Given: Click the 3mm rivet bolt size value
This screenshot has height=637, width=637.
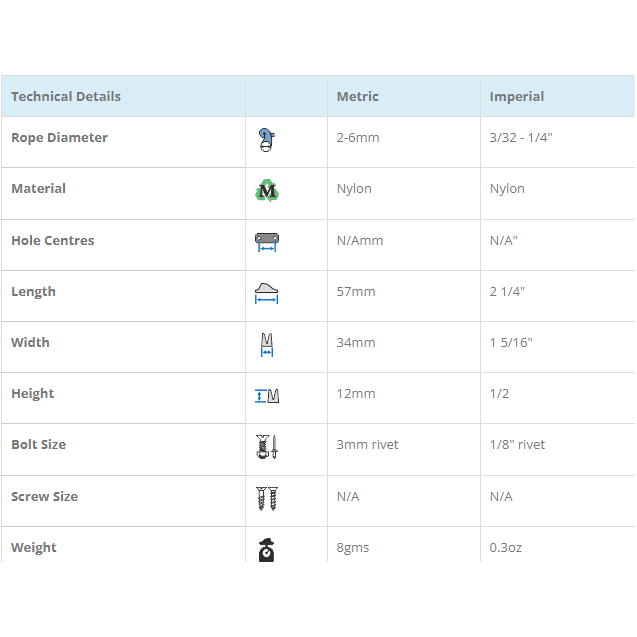Looking at the screenshot, I should tap(367, 445).
